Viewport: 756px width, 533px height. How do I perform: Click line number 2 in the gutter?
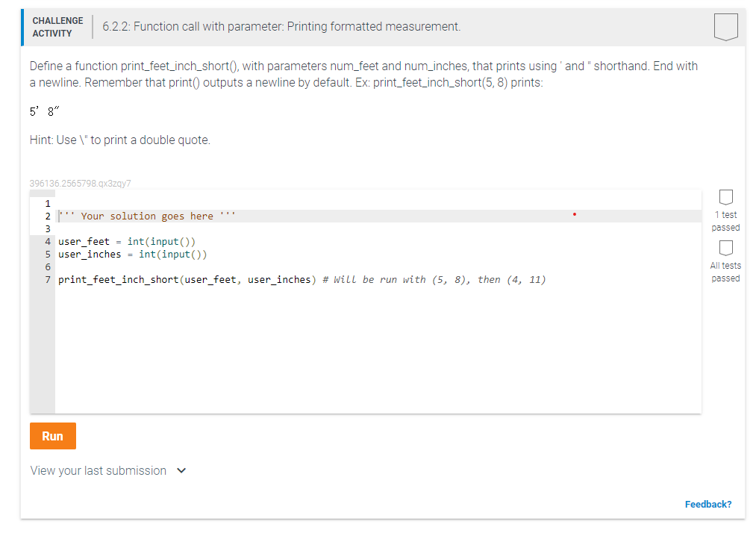(x=47, y=216)
